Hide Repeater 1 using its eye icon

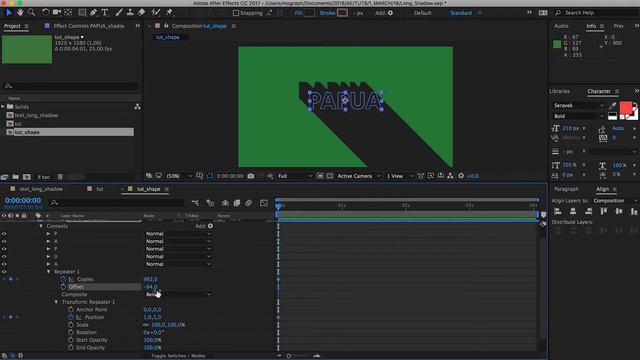click(4, 272)
